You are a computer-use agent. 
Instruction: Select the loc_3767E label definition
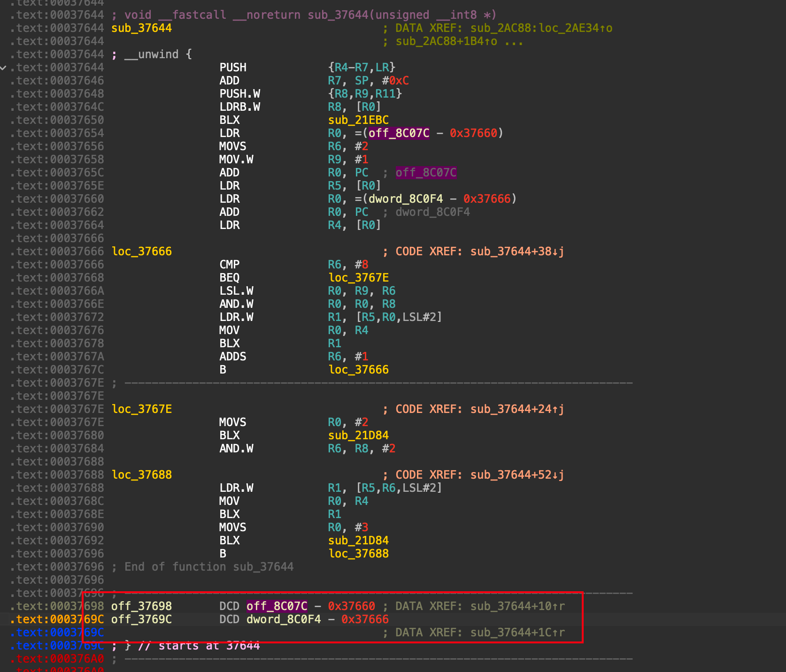[142, 409]
